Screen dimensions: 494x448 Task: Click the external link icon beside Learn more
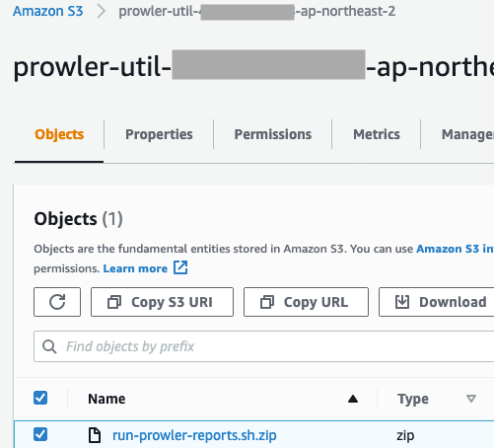coord(180,267)
